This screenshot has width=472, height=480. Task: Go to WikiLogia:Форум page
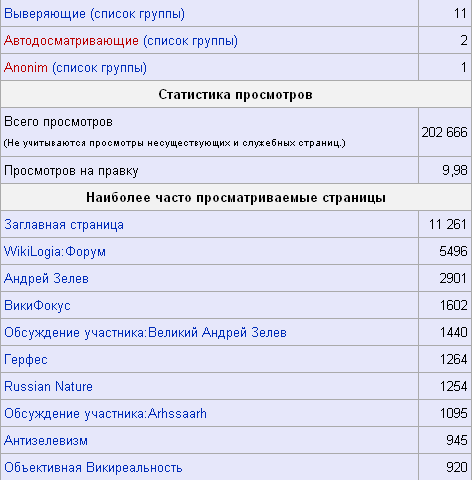tap(55, 252)
